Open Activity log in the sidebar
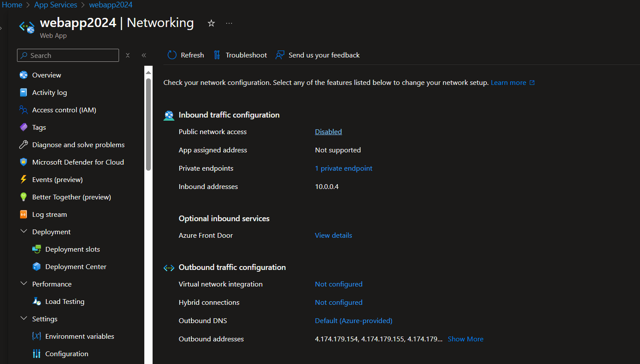The height and width of the screenshot is (364, 640). [x=50, y=92]
